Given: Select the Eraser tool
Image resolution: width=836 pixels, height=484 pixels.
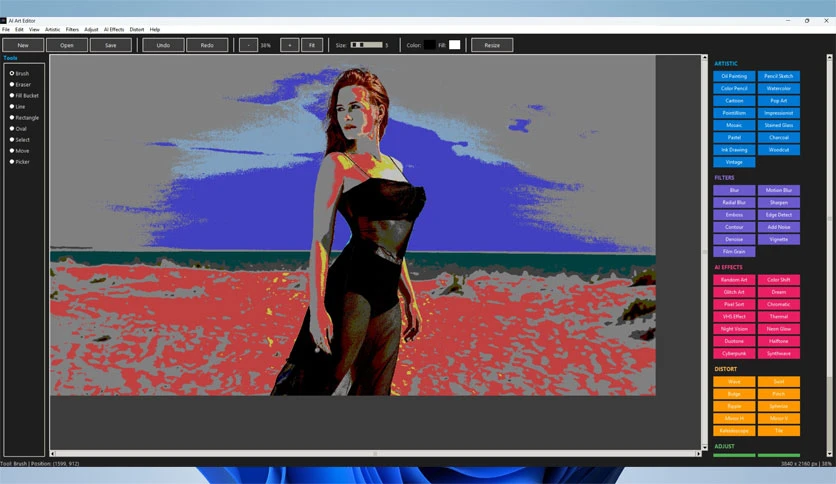Looking at the screenshot, I should tap(12, 84).
